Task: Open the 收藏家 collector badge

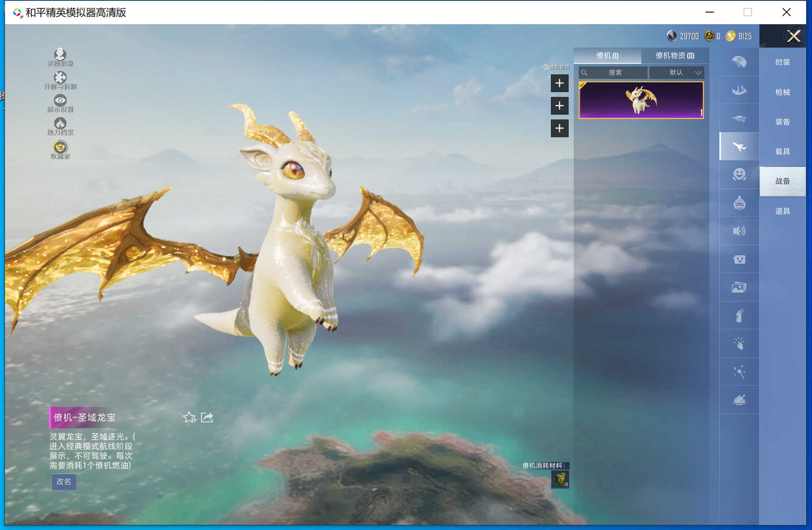Action: [x=60, y=148]
